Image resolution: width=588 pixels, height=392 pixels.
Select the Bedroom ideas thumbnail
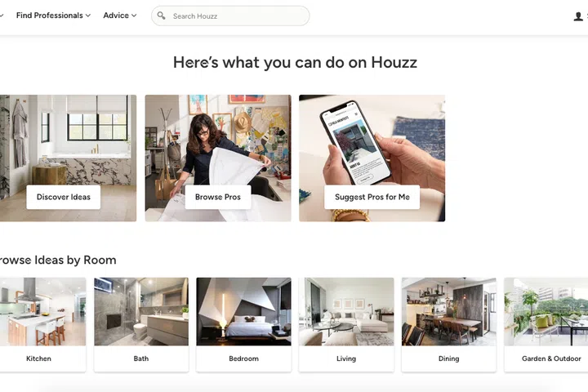(243, 311)
